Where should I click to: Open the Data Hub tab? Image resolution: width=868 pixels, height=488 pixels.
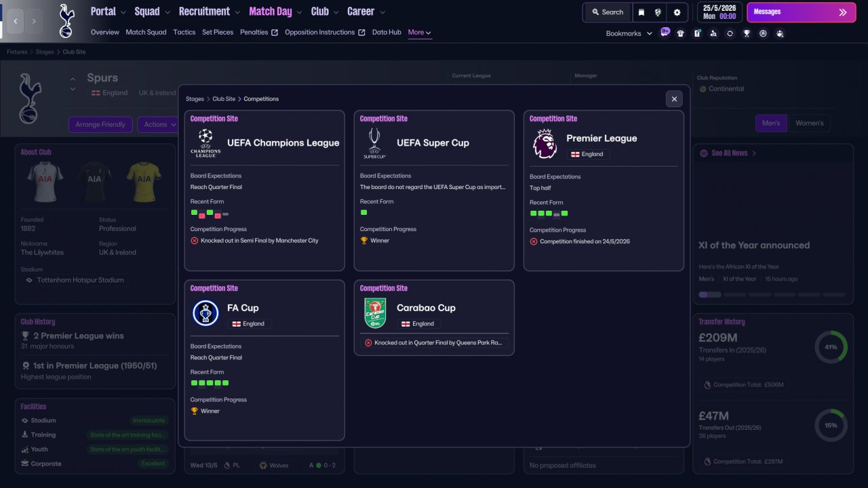[387, 33]
